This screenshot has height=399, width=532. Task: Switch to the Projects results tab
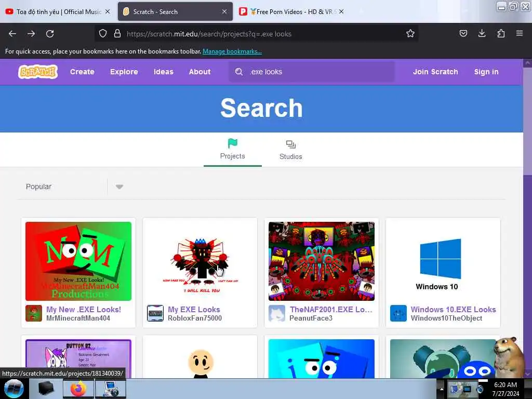[232, 149]
